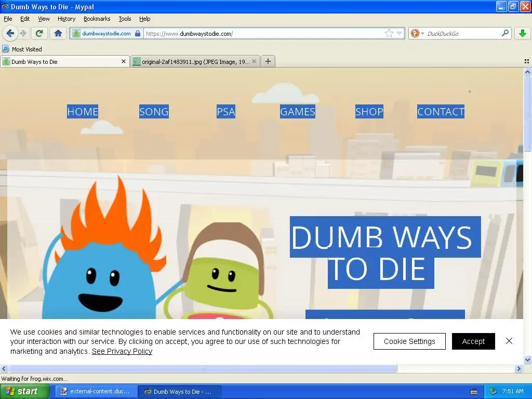Switch to the original-2af1483911.jpg tab
Viewport: 532px width, 399px height.
click(x=195, y=62)
